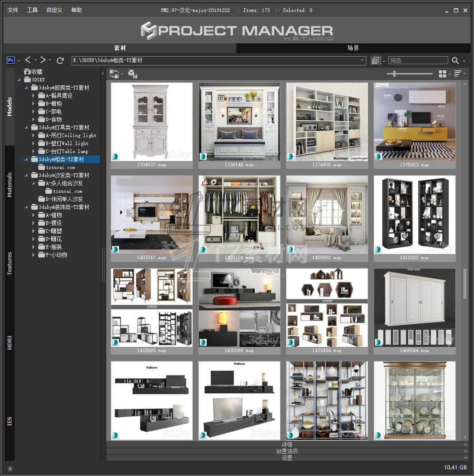474x476 pixels.
Task: Click the thumbnail grid view icon
Action: 442,74
